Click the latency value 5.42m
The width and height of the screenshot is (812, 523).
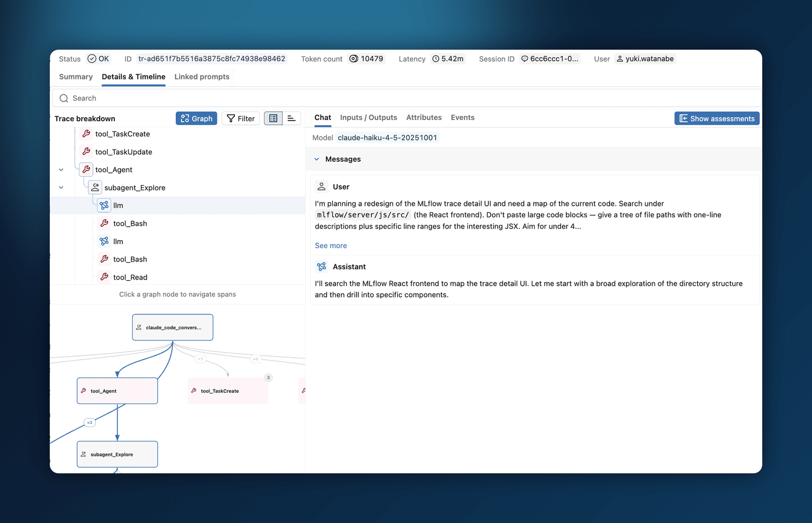click(452, 59)
